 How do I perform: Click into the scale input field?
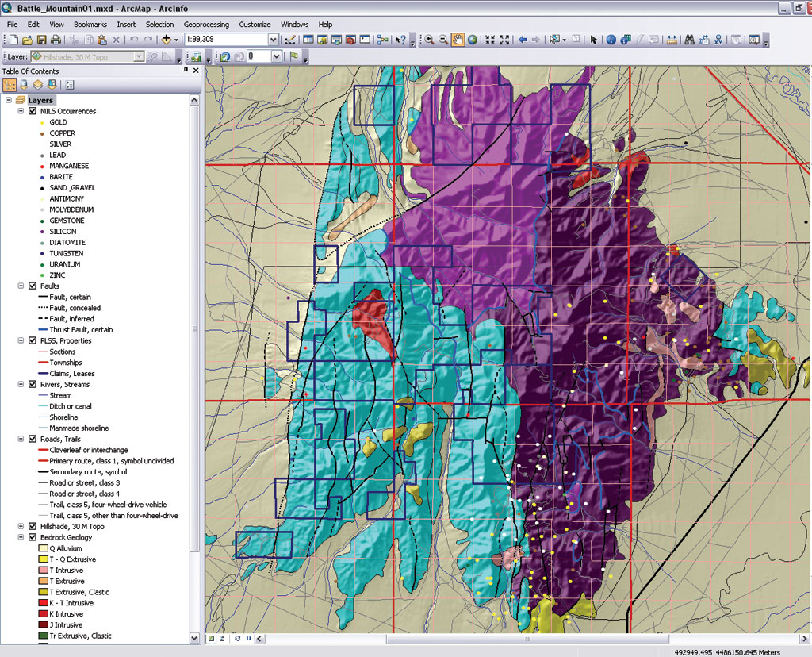tap(226, 40)
